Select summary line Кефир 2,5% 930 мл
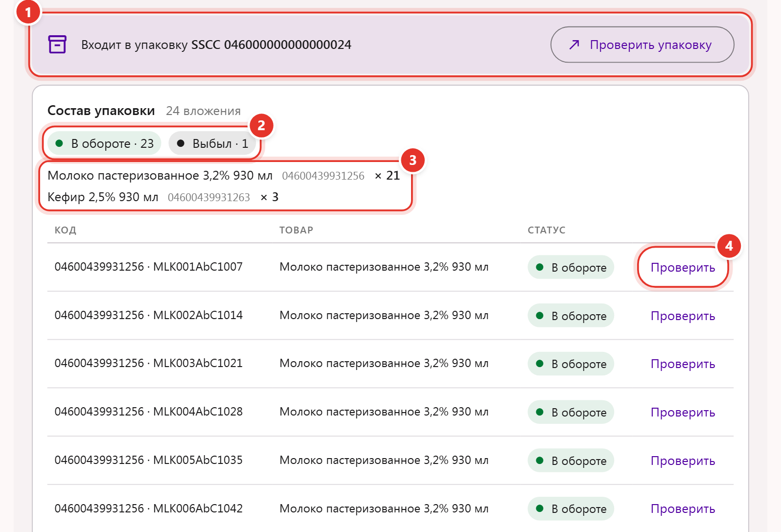 pyautogui.click(x=103, y=197)
